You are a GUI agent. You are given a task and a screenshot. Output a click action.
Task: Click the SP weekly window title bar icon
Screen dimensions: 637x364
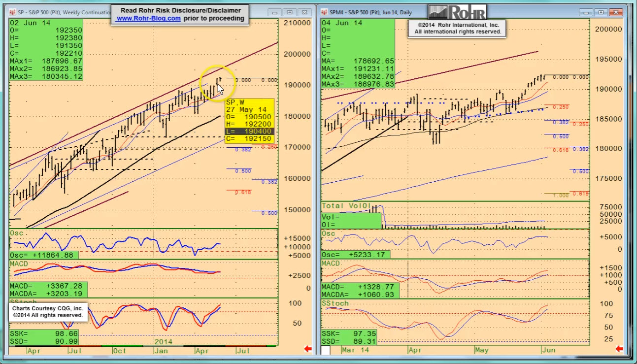[x=13, y=12]
